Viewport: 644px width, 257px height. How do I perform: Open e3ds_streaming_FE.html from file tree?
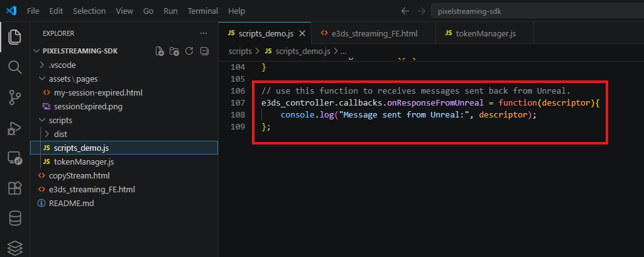point(124,190)
